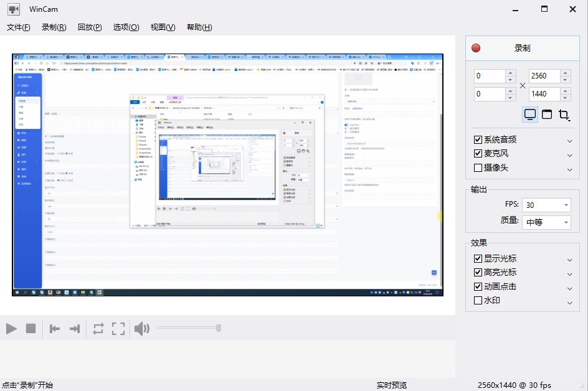Decrease X offset with down stepper
Viewport: 588px width, 391px height.
(x=510, y=80)
